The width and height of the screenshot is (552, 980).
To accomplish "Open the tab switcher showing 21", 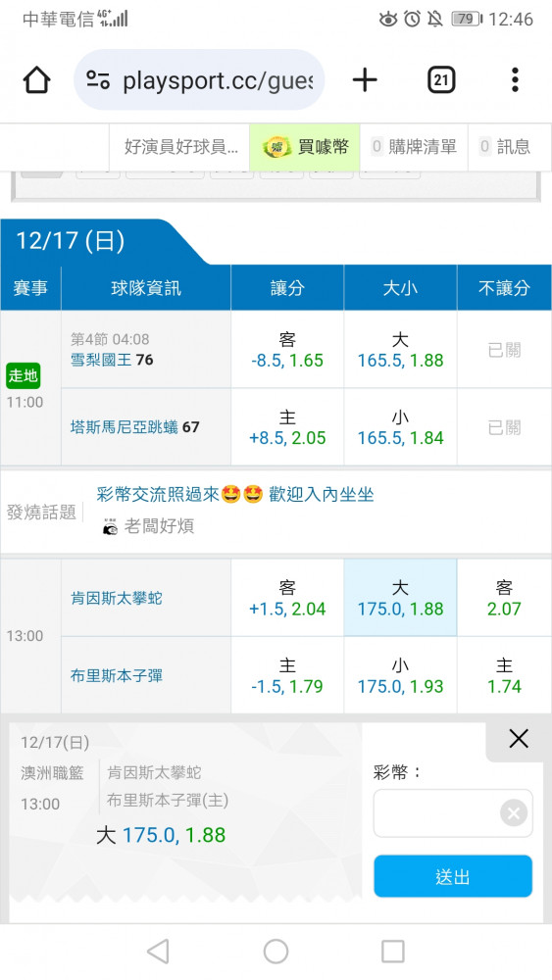I will [x=441, y=80].
